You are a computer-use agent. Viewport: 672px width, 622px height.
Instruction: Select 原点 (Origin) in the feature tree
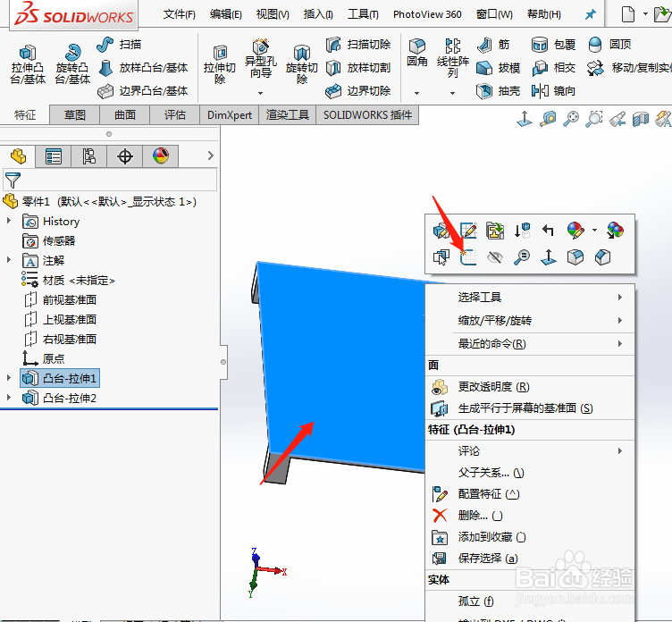(44, 358)
